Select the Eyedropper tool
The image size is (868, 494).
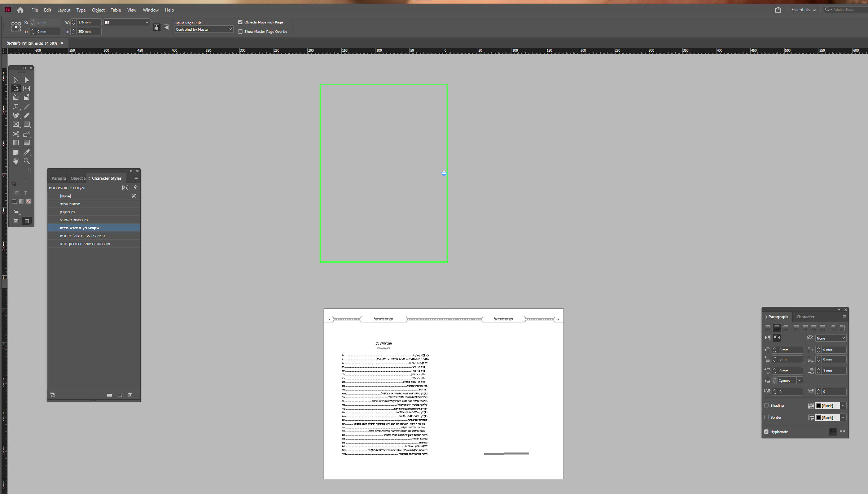tap(27, 152)
